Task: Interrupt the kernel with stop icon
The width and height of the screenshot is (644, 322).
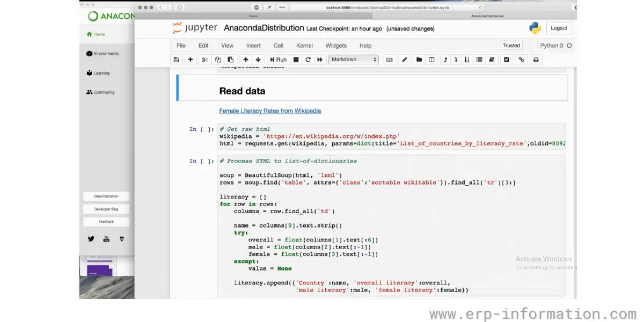Action: coord(296,60)
